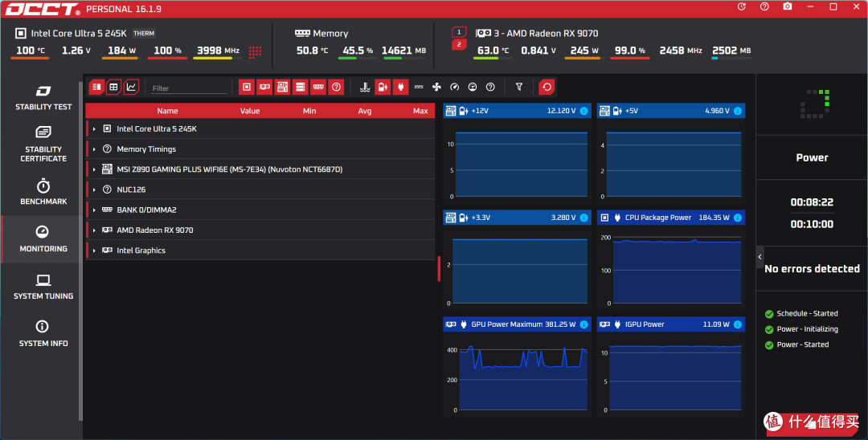
Task: Click the CPU core grid icon
Action: [256, 51]
